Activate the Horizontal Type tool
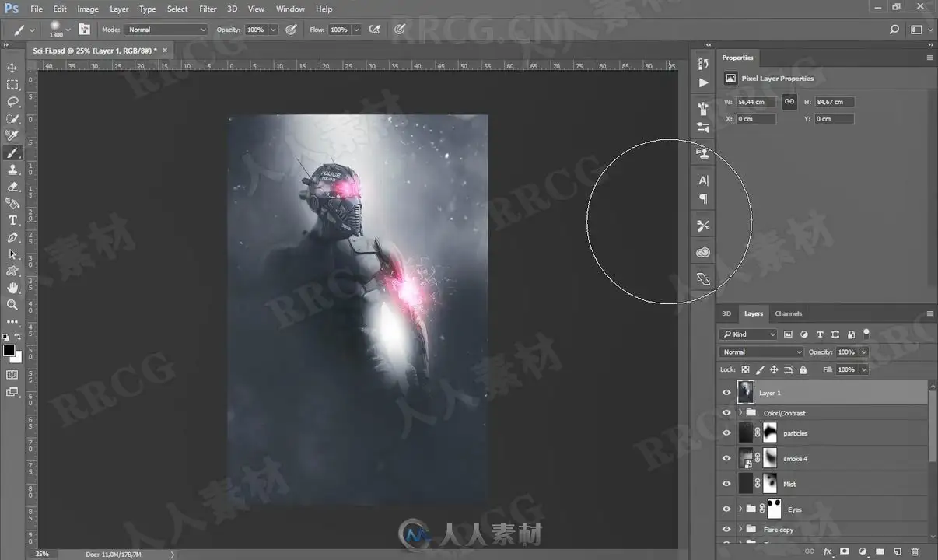 (x=12, y=220)
